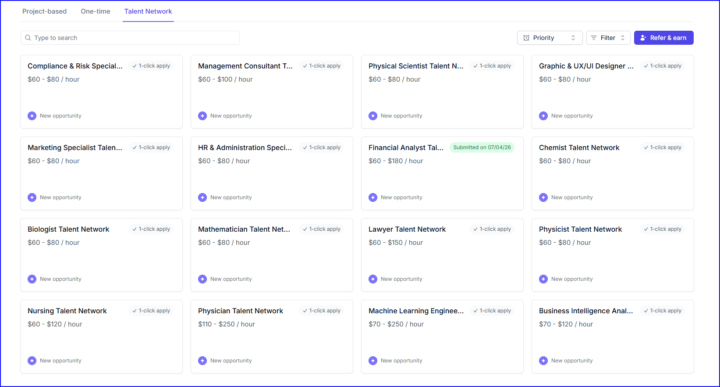Click New opportunity icon on Biologist card
This screenshot has height=387, width=720.
[32, 279]
